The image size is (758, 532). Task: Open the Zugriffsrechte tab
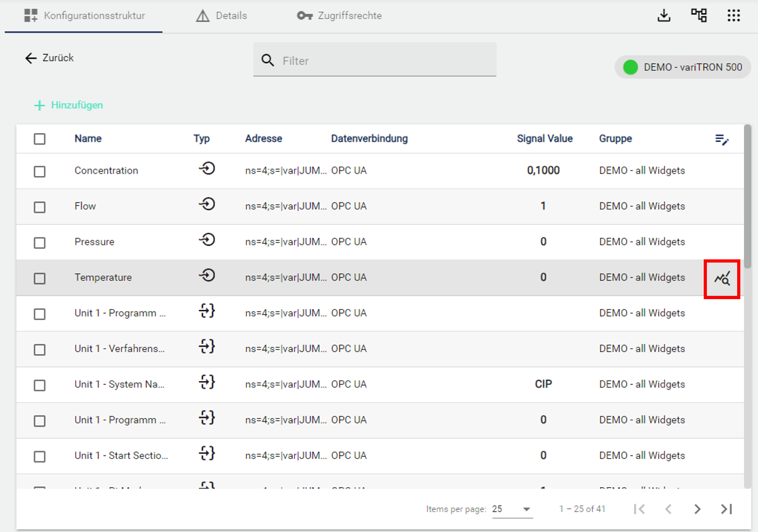[x=340, y=16]
